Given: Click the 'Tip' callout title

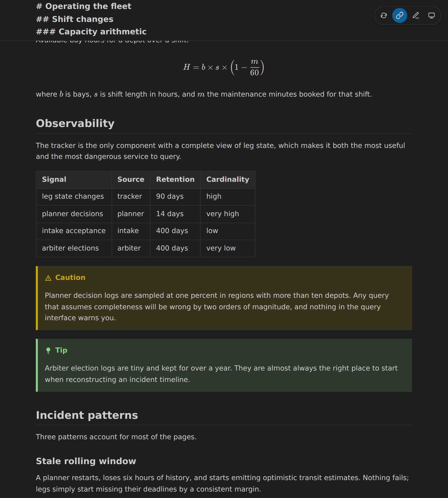Looking at the screenshot, I should pos(61,350).
